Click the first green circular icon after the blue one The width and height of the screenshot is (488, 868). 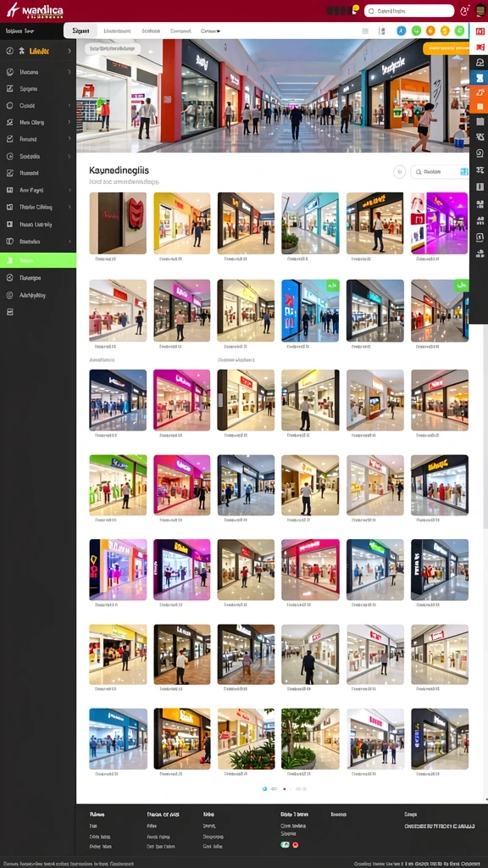click(x=416, y=31)
